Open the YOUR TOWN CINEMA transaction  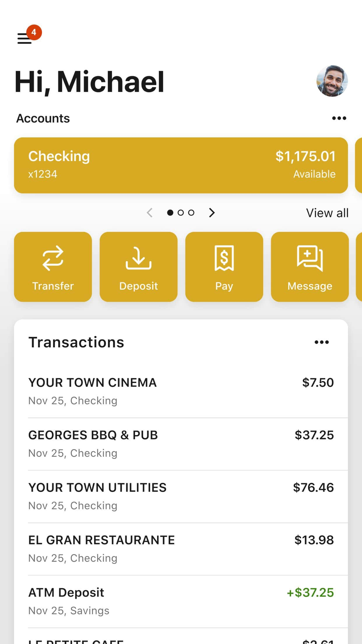point(181,391)
